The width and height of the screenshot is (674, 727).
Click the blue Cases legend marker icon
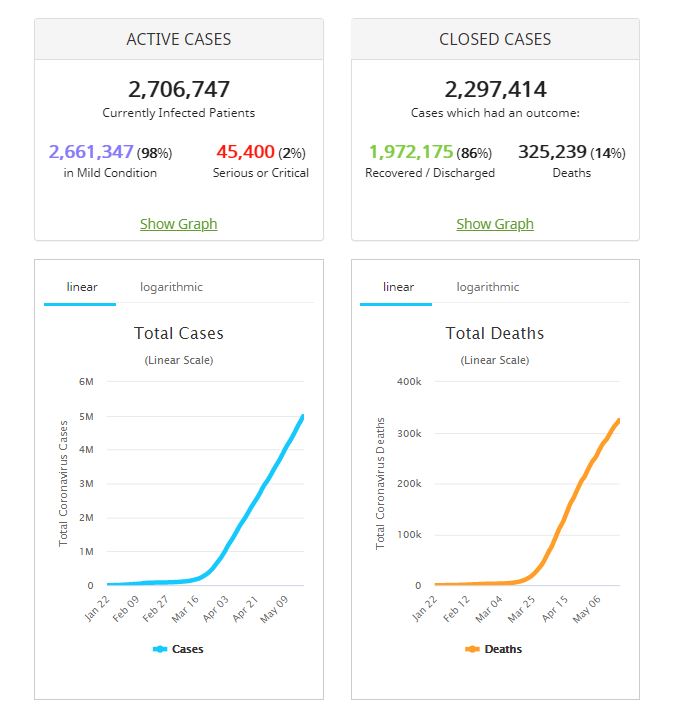160,649
